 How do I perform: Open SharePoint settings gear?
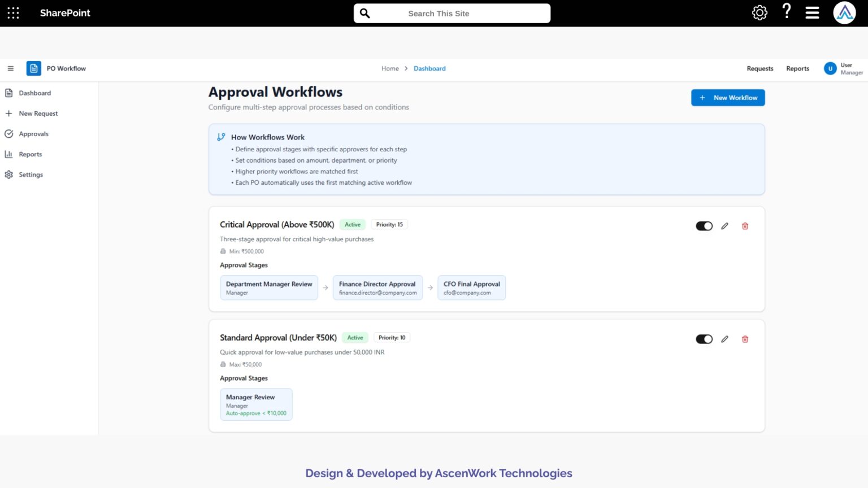click(x=759, y=12)
